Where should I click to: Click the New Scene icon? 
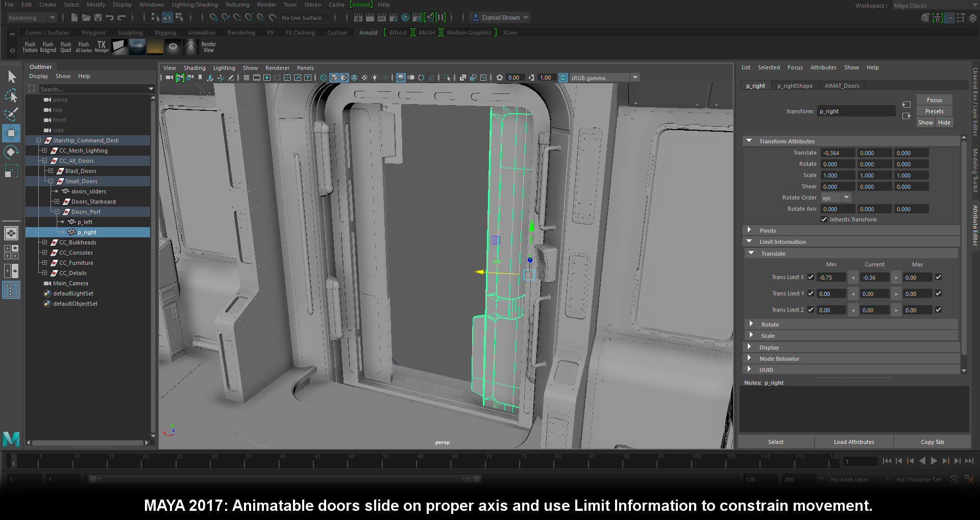click(x=75, y=18)
